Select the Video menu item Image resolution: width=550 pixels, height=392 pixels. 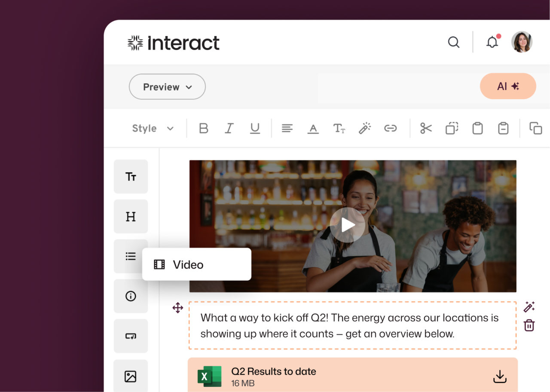197,264
